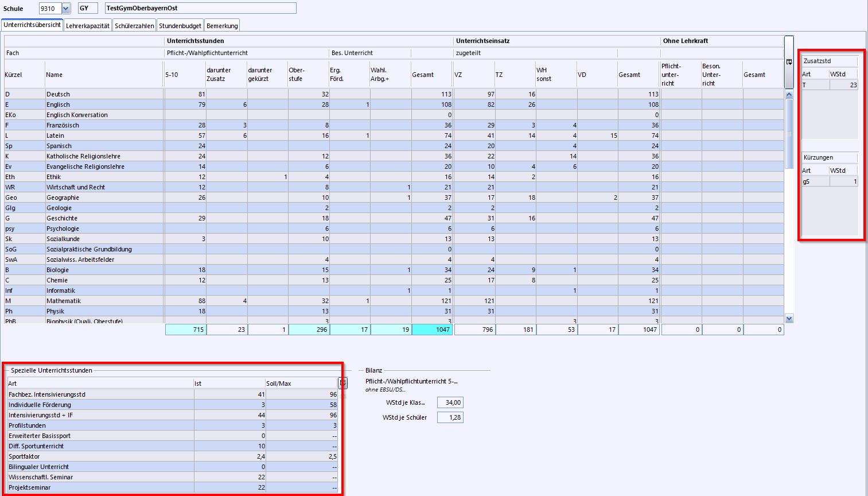Select the Informatik row

394,290
